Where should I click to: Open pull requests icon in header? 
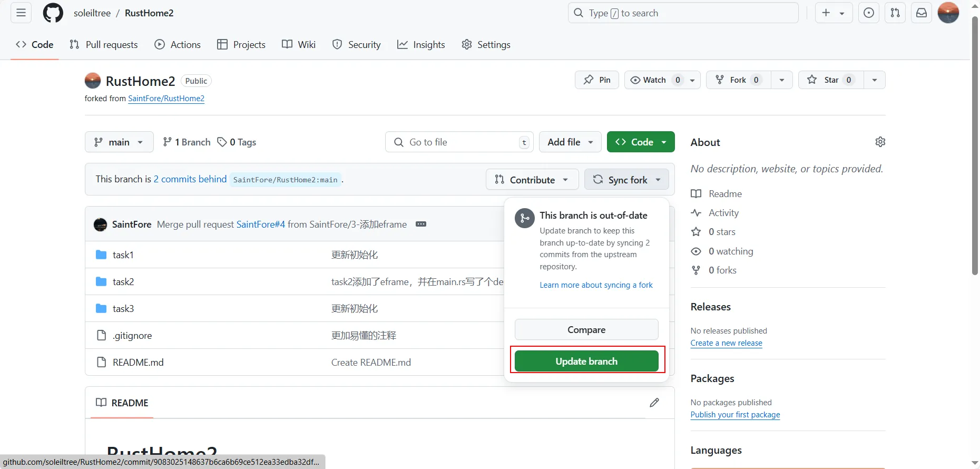(895, 13)
